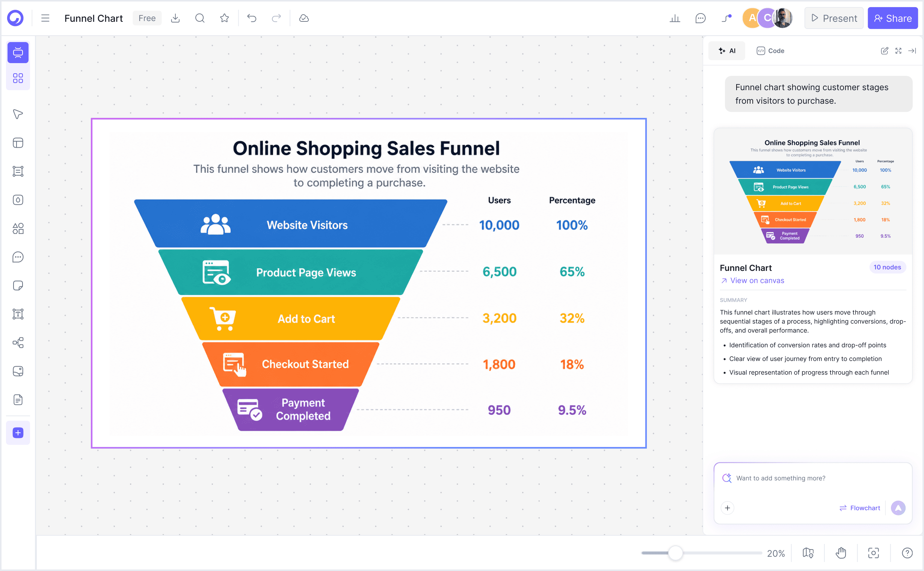Screen dimensions: 924x571
Task: Click the collaborator avatars group
Action: pos(767,18)
